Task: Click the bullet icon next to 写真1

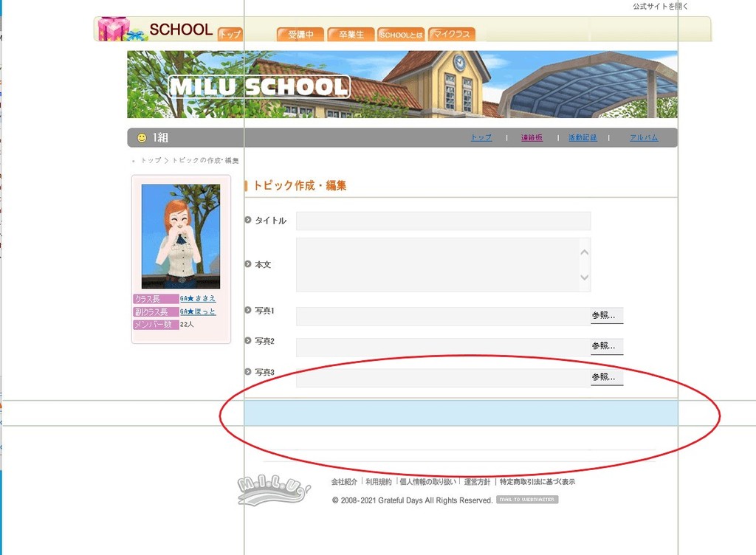Action: click(248, 310)
